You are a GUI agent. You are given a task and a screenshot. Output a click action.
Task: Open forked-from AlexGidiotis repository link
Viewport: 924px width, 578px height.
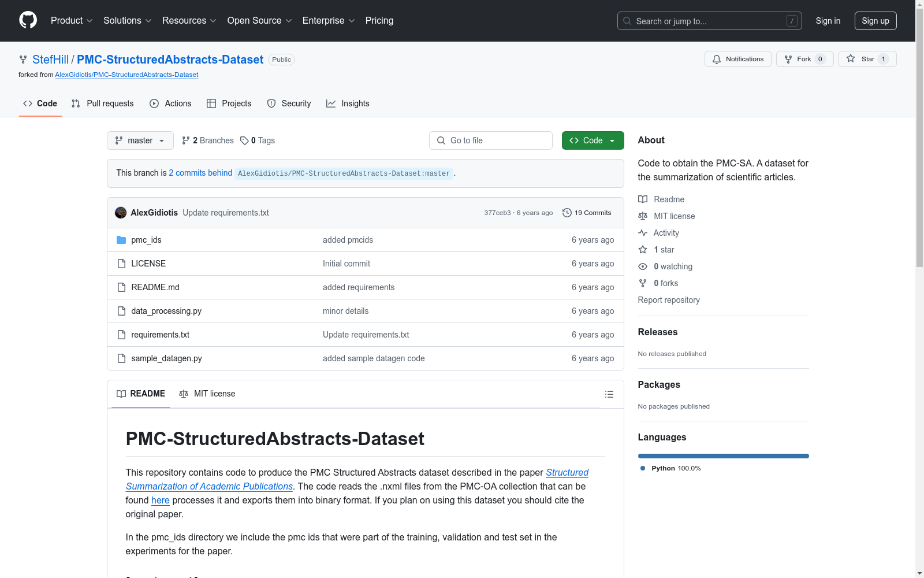tap(126, 75)
